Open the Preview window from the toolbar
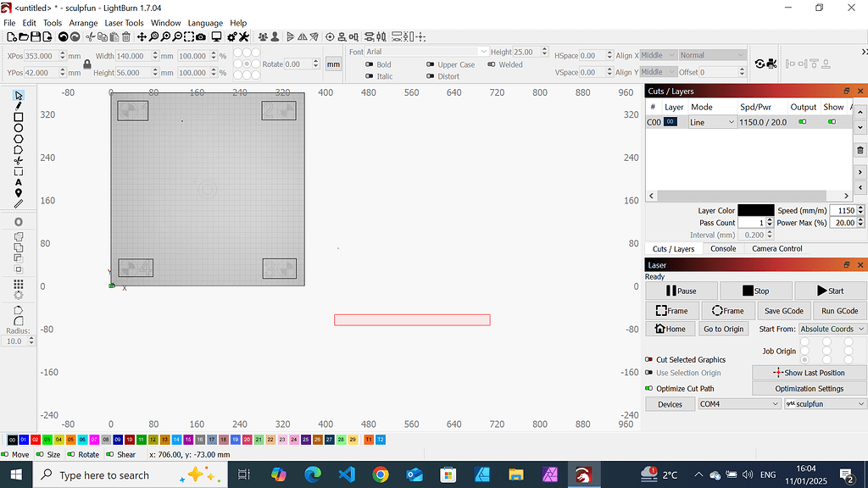 (x=216, y=36)
